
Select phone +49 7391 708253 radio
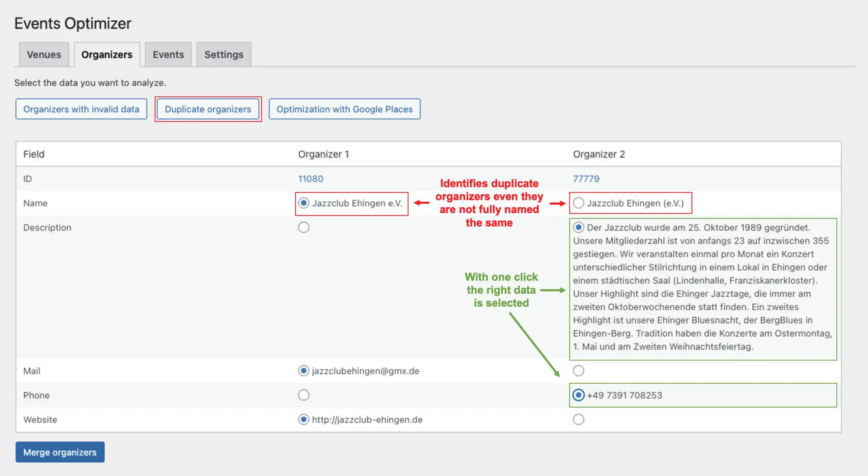click(x=579, y=395)
